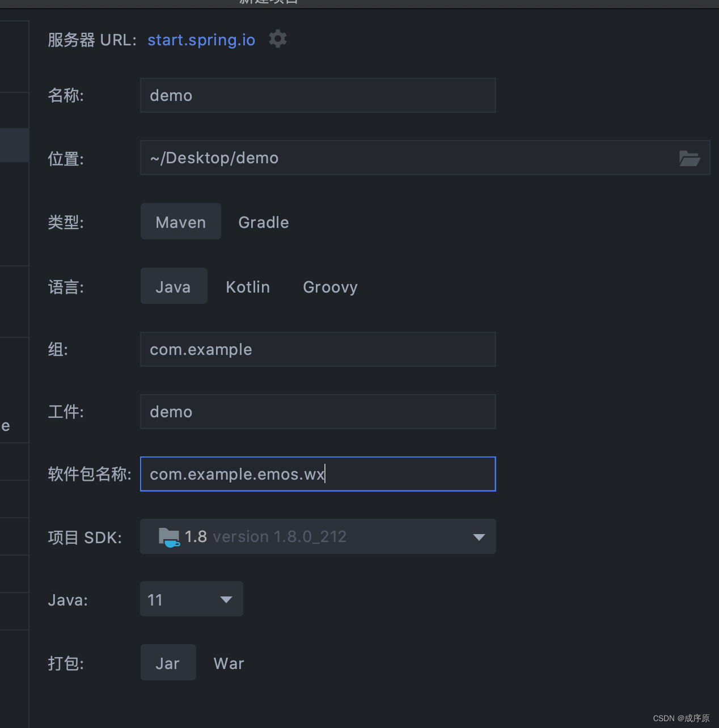Open the 项目 SDK dropdown
The height and width of the screenshot is (728, 719).
[318, 536]
